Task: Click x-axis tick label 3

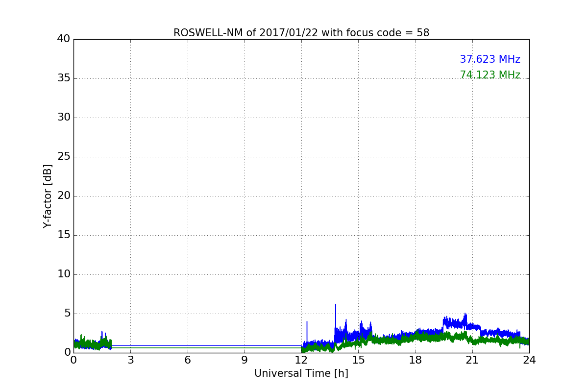Action: pos(130,360)
